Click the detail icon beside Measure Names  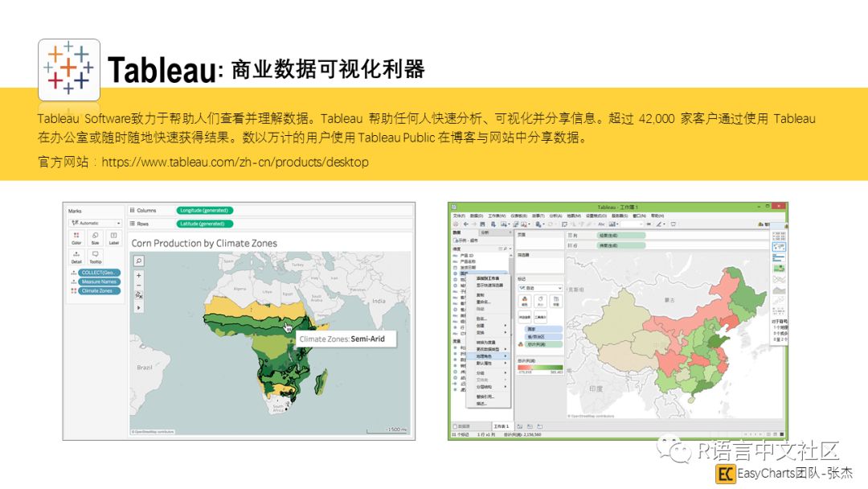[73, 281]
